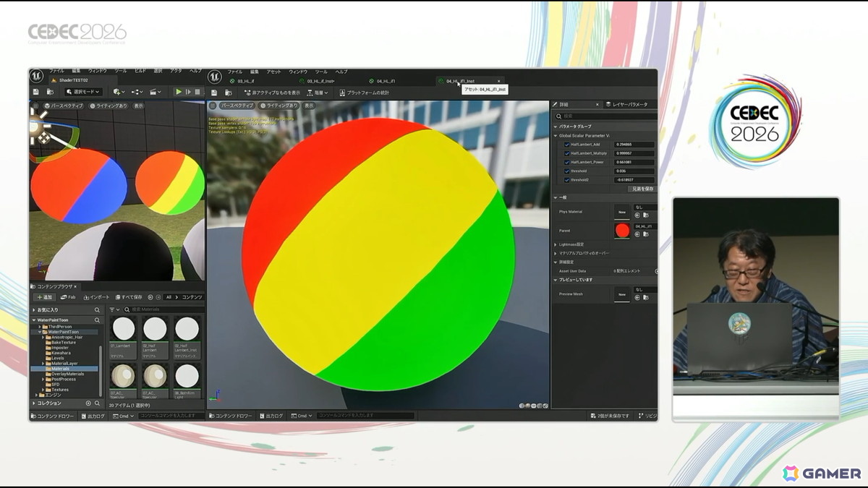Click the add-content cube icon in level toolbar
Screen dimensions: 868x488
click(x=119, y=92)
